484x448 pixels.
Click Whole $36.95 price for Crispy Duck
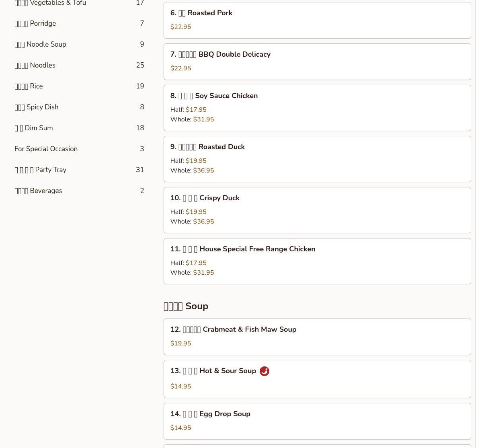pyautogui.click(x=203, y=222)
